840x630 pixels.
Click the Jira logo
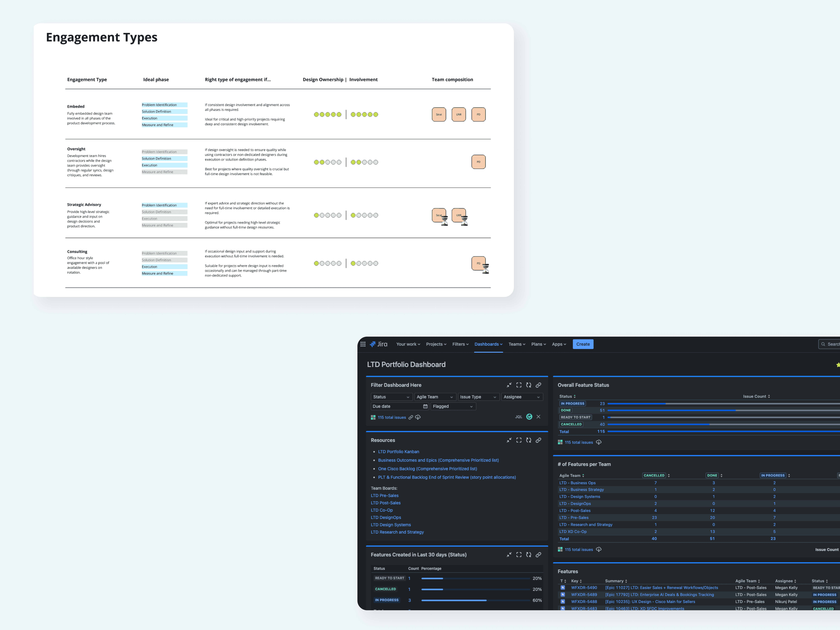(x=379, y=344)
